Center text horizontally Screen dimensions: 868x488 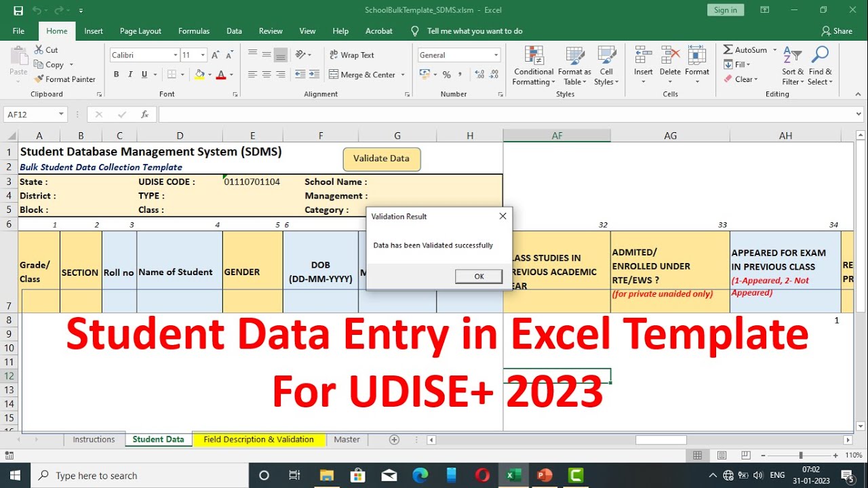click(x=267, y=75)
